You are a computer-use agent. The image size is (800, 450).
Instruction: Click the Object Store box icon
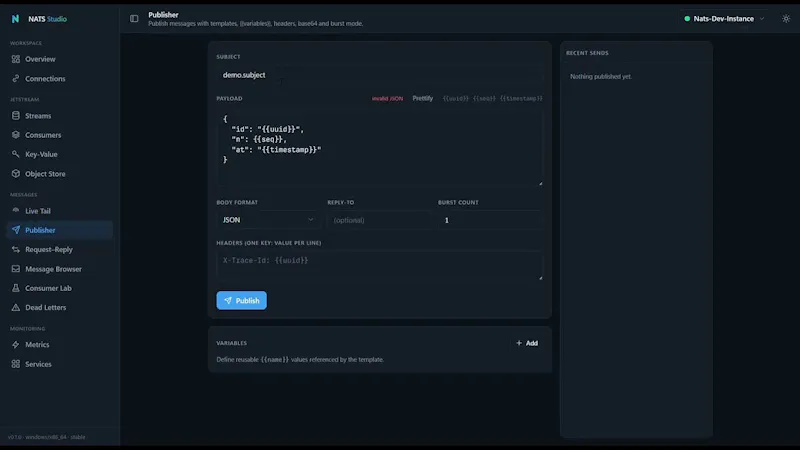tap(16, 173)
